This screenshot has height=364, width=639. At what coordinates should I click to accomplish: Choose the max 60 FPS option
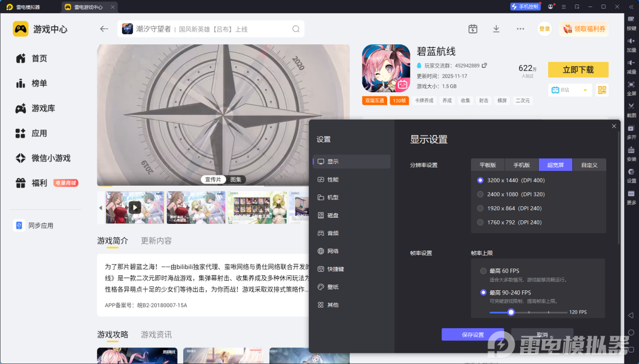tap(483, 271)
